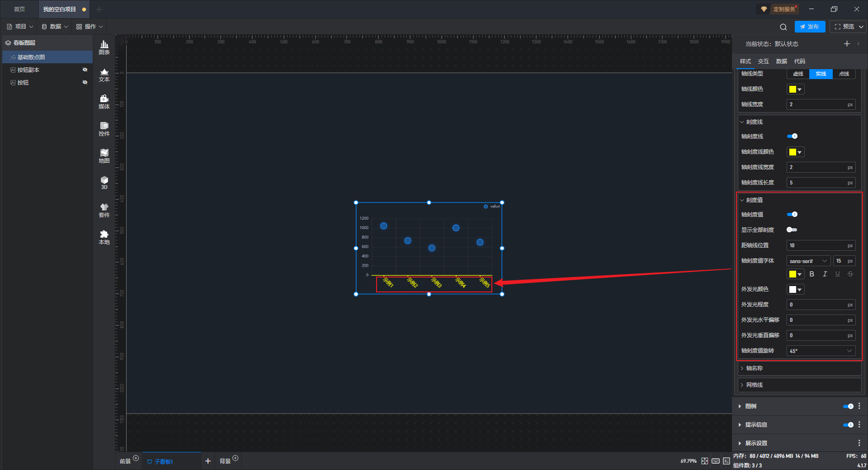Screen dimensions: 868x470
Task: Add a foreground layer via 前景 plus
Action: [x=136, y=458]
